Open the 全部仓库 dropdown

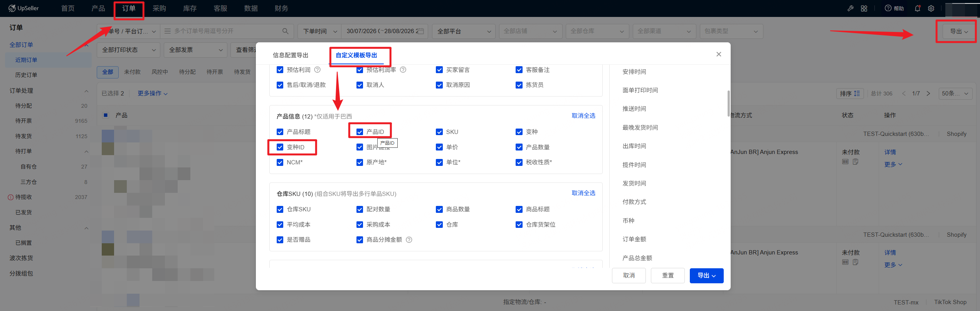click(x=597, y=31)
